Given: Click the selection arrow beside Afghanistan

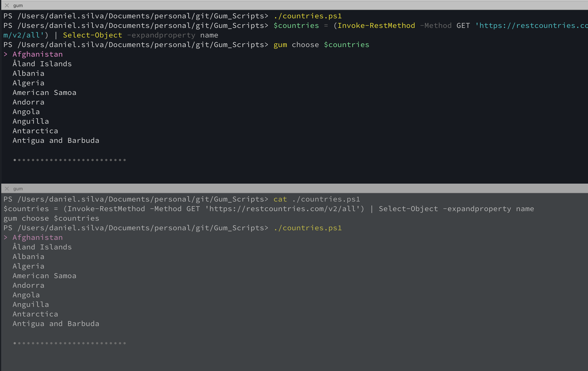Looking at the screenshot, I should (x=5, y=54).
